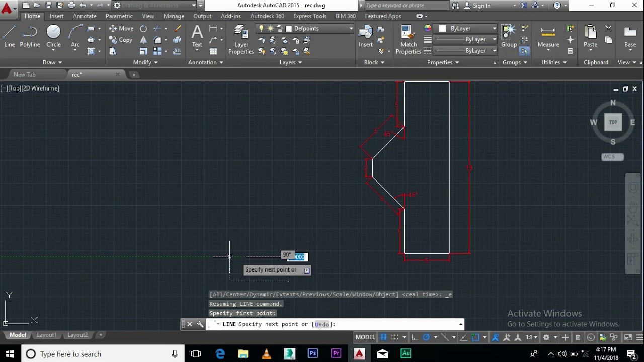This screenshot has width=644, height=362.
Task: Select the Polyline tool
Action: point(30,36)
